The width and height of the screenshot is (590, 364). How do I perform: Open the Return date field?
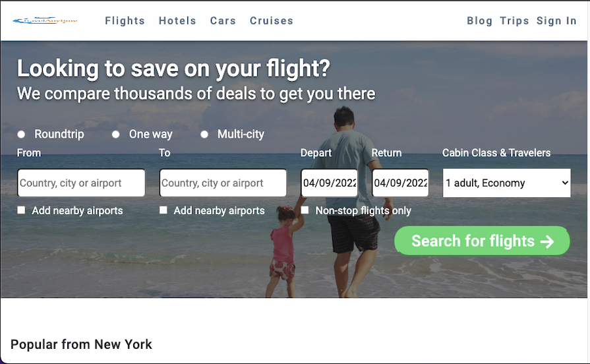pyautogui.click(x=400, y=183)
